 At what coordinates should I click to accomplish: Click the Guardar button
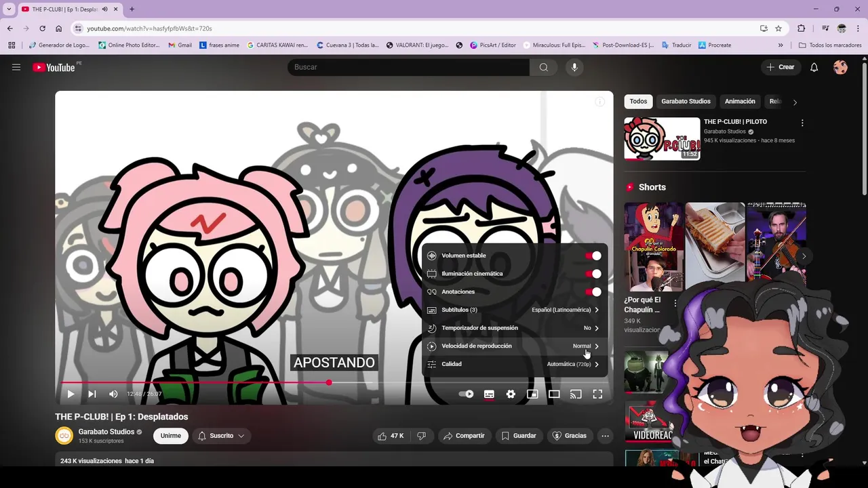click(519, 436)
